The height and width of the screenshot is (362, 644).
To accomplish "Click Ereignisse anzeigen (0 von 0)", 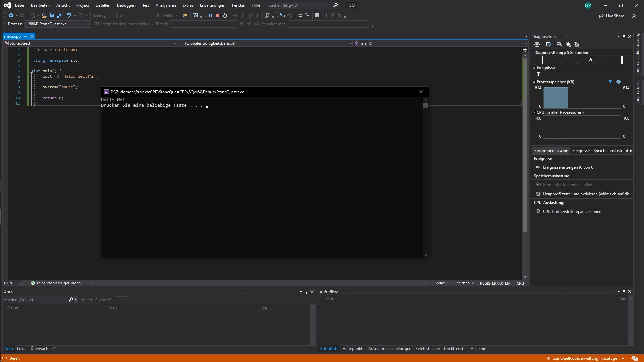I will (x=569, y=167).
